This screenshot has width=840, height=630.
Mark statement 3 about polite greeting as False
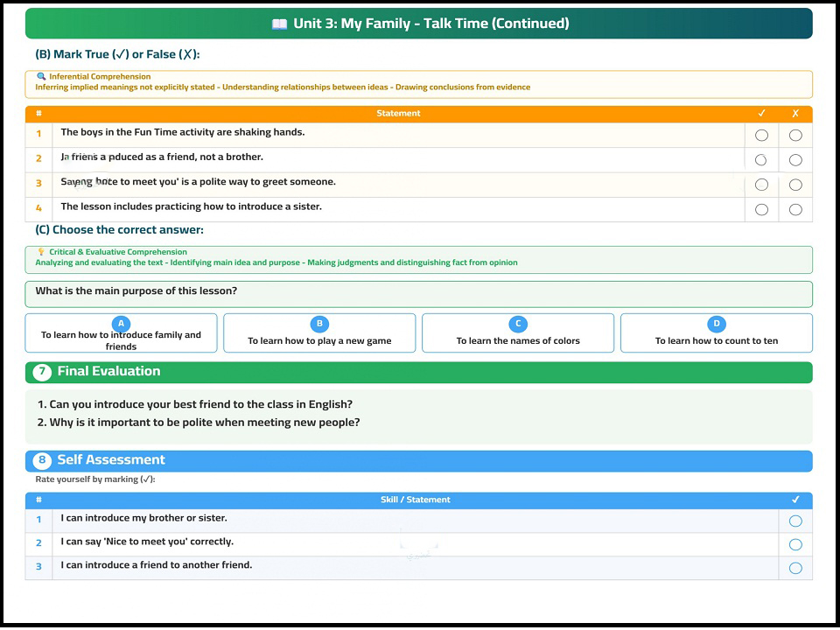click(x=795, y=185)
